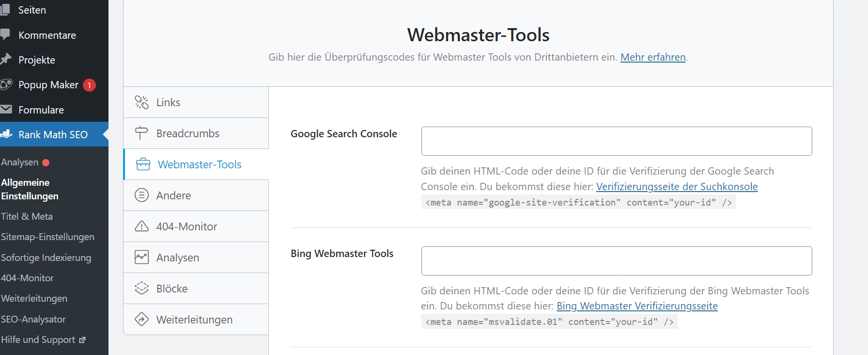
Task: Open Bing Webmaster Verifizierungsseite link
Action: pyautogui.click(x=637, y=306)
